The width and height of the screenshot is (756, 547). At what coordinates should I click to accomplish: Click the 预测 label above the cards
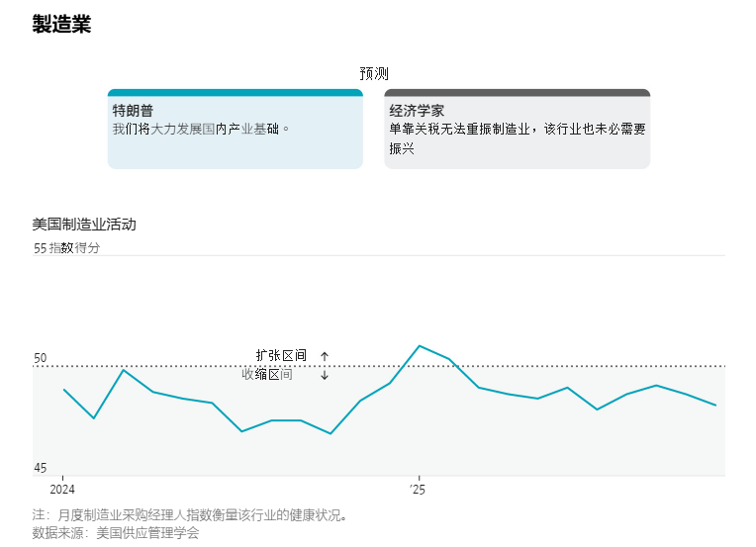[374, 73]
